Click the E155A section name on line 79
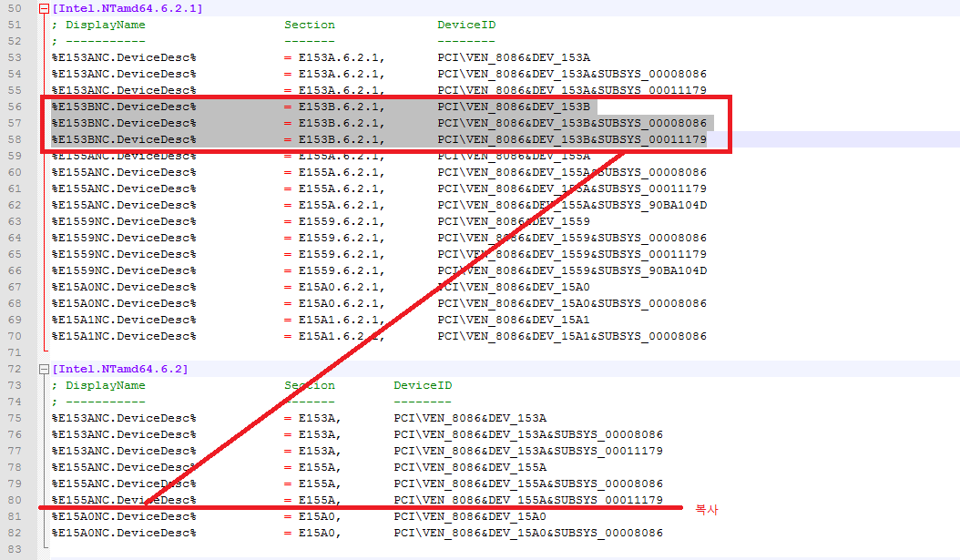This screenshot has height=560, width=960. pos(317,484)
